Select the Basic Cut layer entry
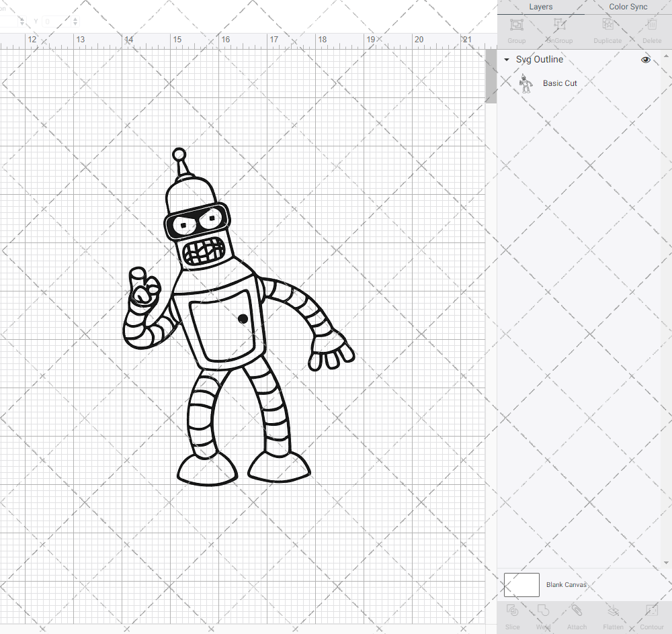Viewport: 672px width, 634px height. tap(560, 83)
